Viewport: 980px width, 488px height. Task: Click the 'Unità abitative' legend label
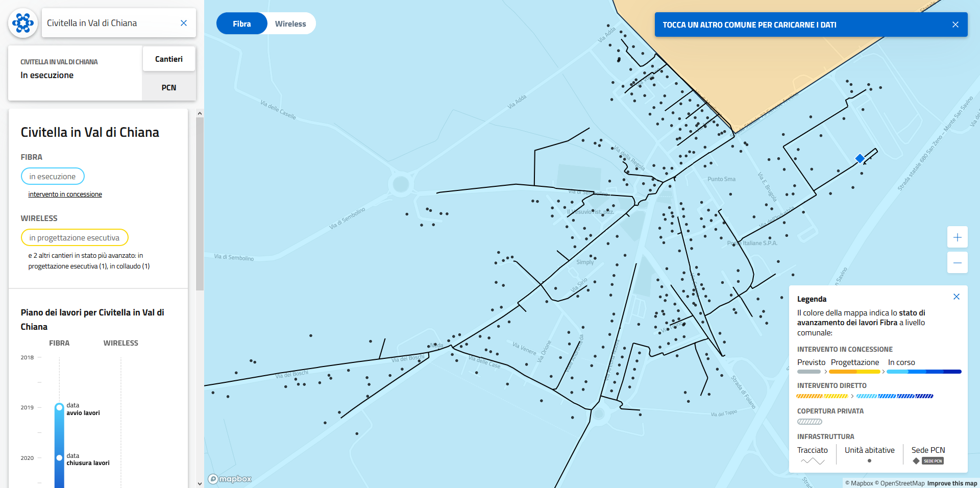click(x=870, y=450)
